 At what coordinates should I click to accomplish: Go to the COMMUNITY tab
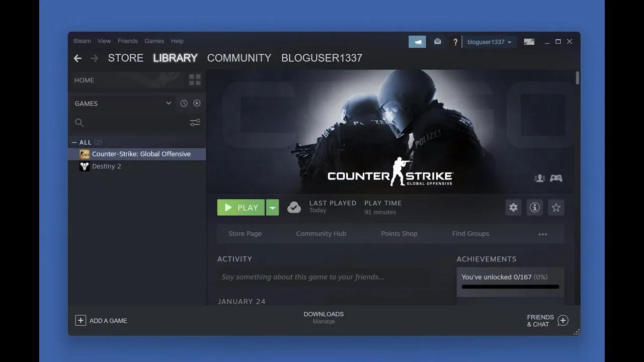pyautogui.click(x=239, y=58)
